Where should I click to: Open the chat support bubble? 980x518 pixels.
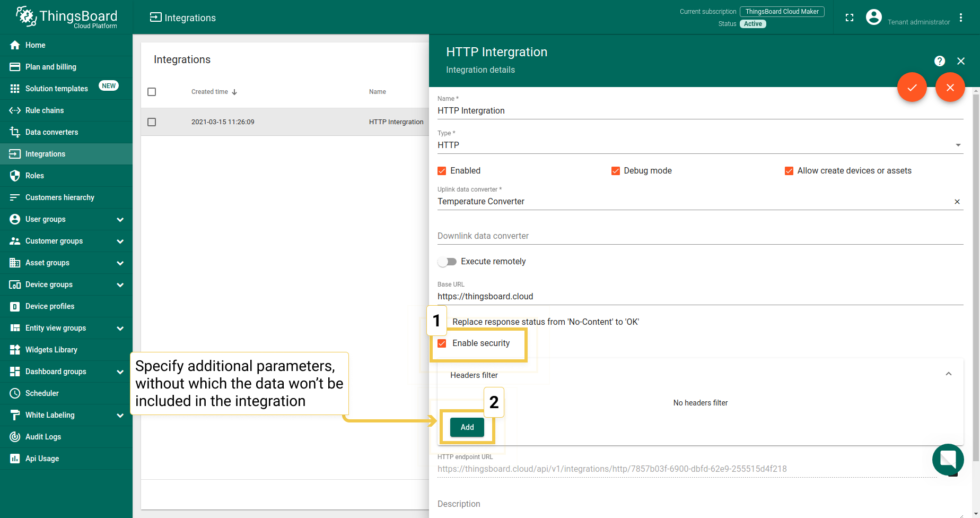[x=948, y=460]
